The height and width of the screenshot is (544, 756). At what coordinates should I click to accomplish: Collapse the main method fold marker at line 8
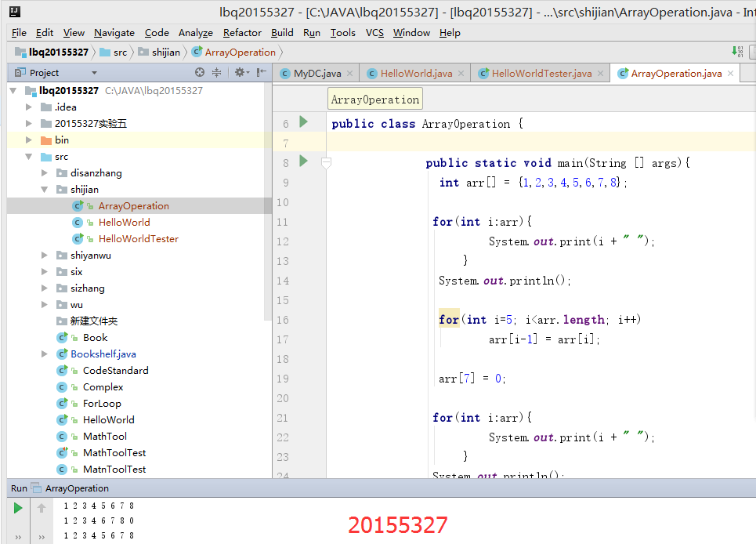click(x=326, y=163)
